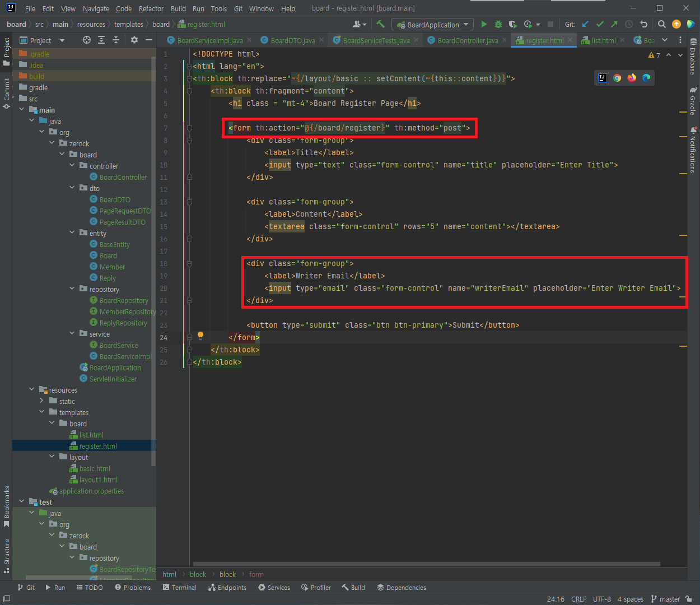Change CRLF line separator in status bar
Viewport: 700px width, 605px height.
pyautogui.click(x=578, y=599)
